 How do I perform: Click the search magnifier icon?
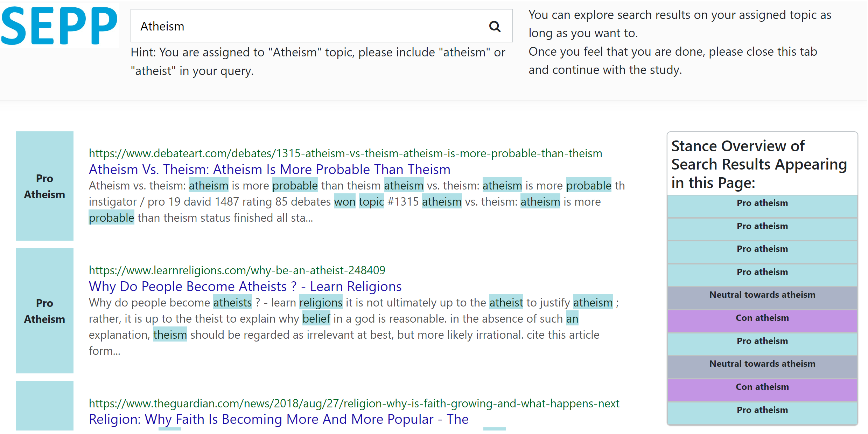(495, 26)
